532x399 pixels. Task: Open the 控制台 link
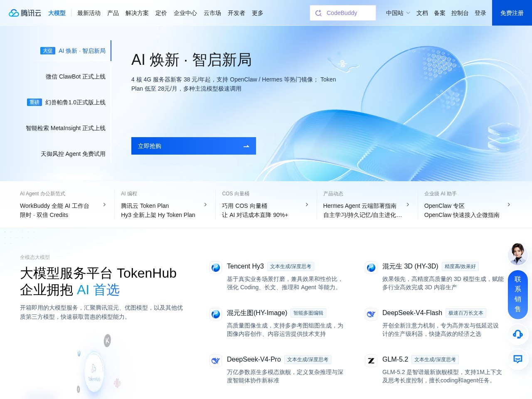[460, 13]
